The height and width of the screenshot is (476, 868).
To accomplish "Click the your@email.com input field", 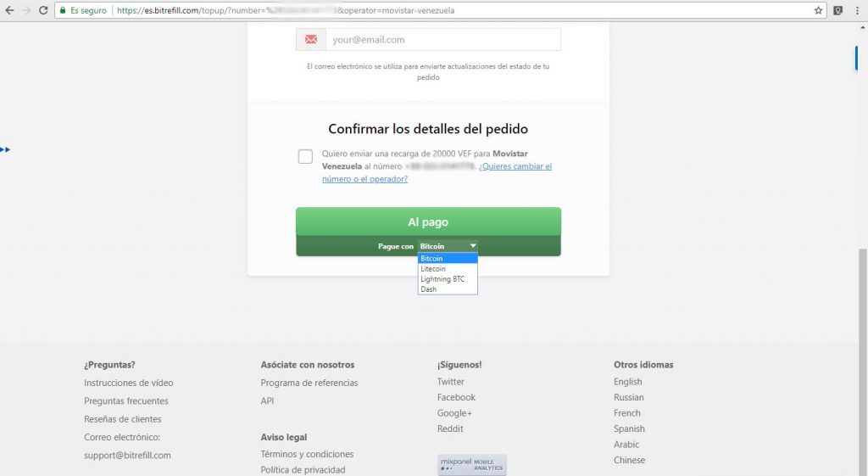I will (x=442, y=39).
